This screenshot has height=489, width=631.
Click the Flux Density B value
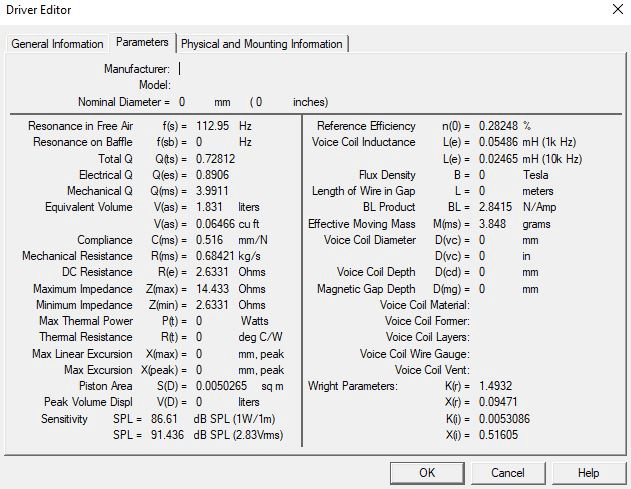[x=482, y=175]
